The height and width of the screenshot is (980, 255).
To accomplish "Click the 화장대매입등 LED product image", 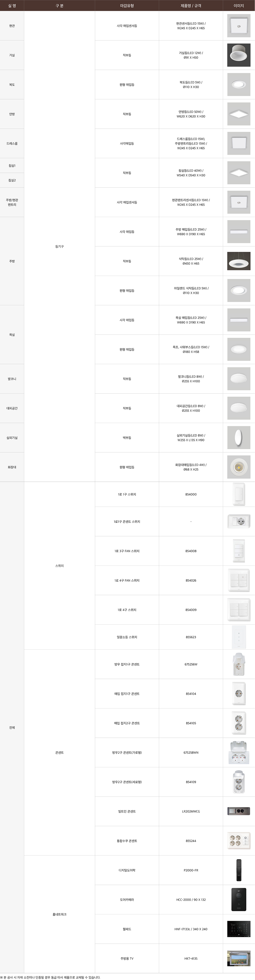I will tap(239, 467).
